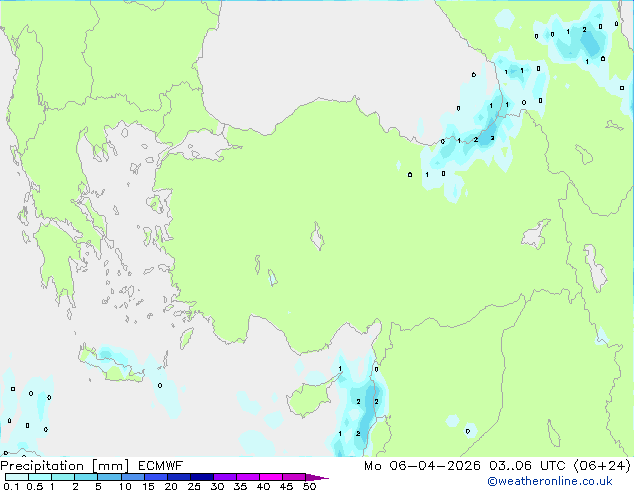
Task: Open the weatheronline.co.uk copyright link
Action: click(x=550, y=481)
